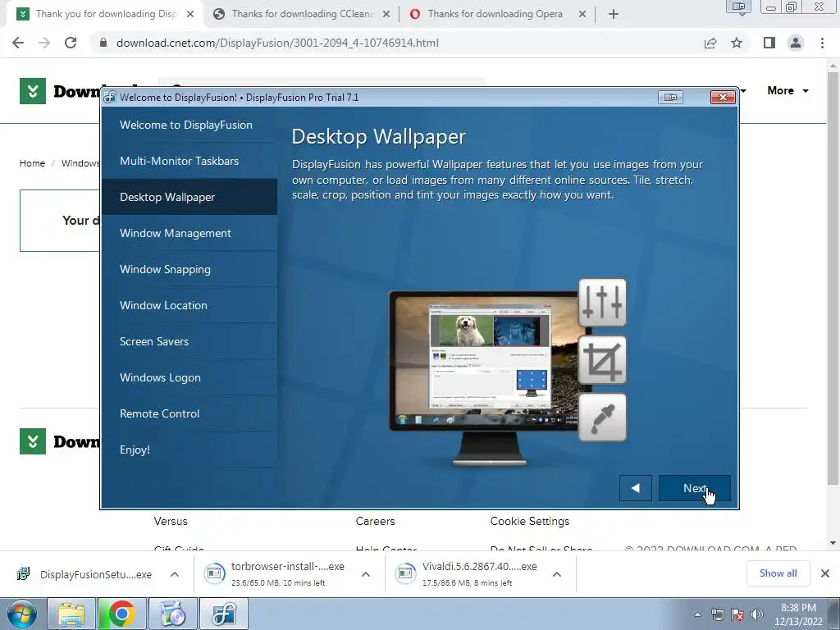
Task: Open a new browser tab
Action: pyautogui.click(x=614, y=15)
